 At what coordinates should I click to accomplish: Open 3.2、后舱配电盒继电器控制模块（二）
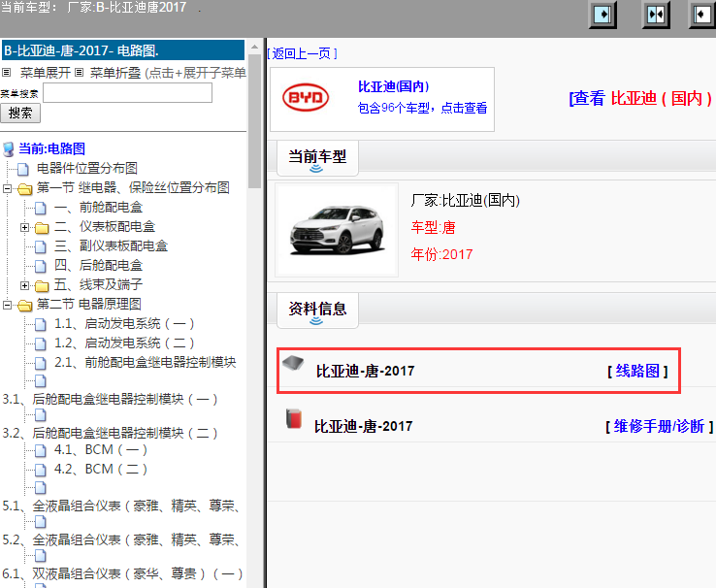pyautogui.click(x=110, y=433)
